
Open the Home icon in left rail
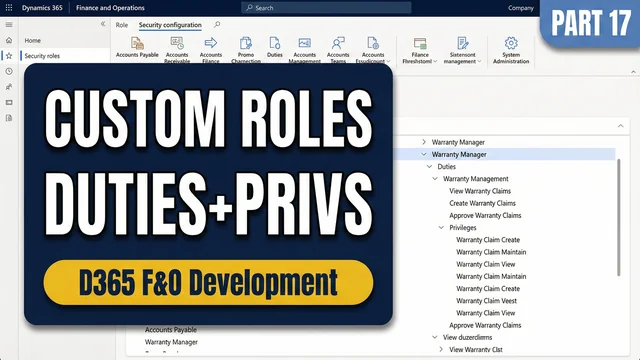click(9, 40)
